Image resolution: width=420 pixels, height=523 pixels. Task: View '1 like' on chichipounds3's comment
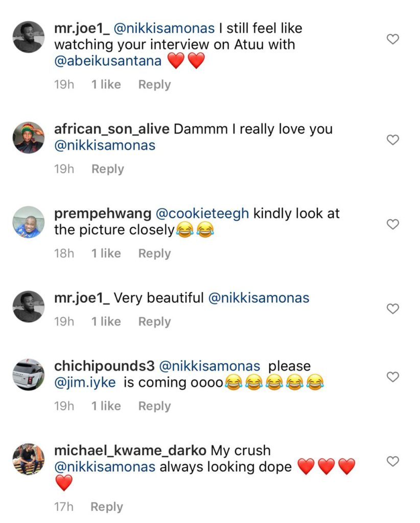point(106,406)
